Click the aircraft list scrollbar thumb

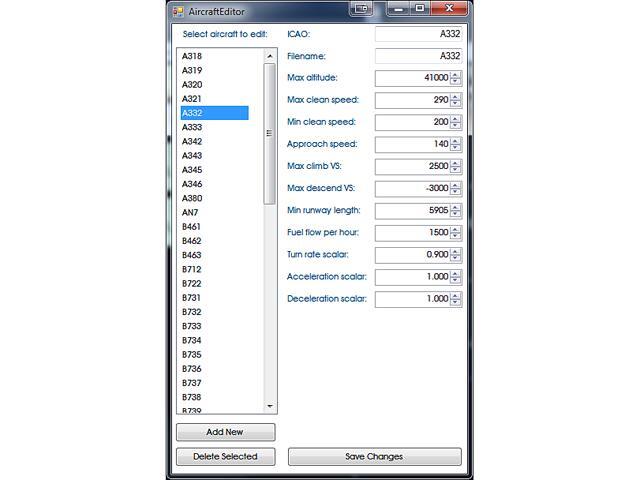268,133
